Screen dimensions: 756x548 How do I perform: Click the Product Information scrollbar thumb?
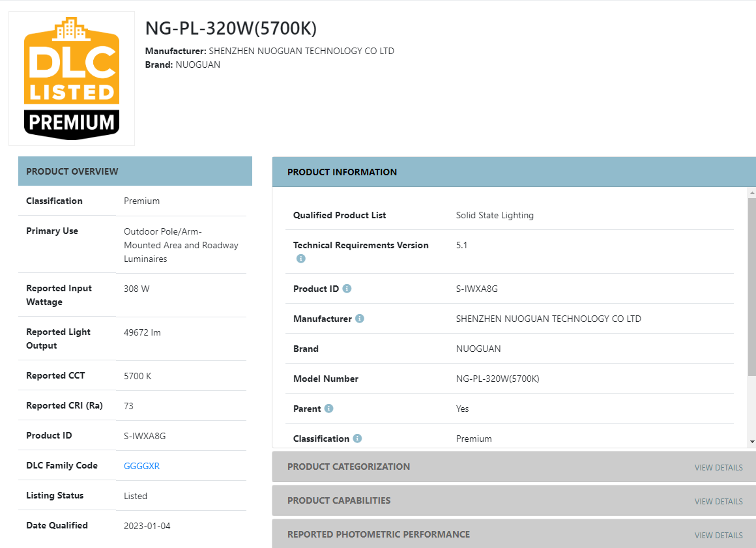click(751, 287)
